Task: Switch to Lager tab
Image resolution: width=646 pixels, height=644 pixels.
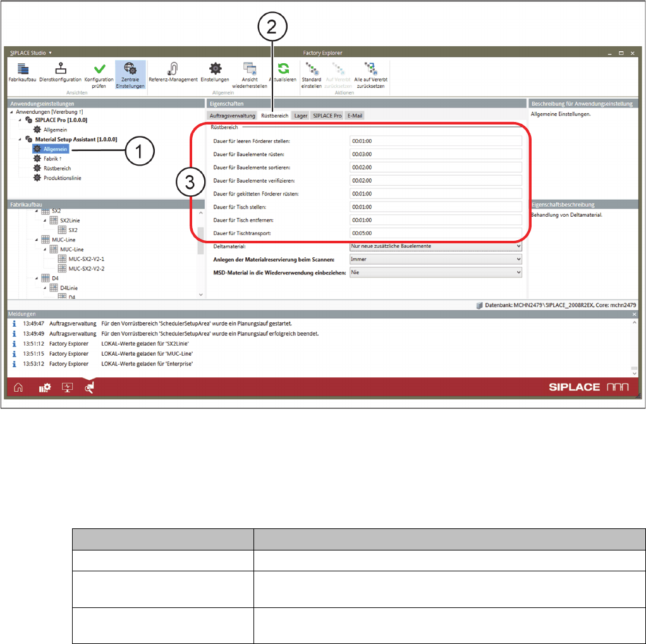Action: (301, 116)
